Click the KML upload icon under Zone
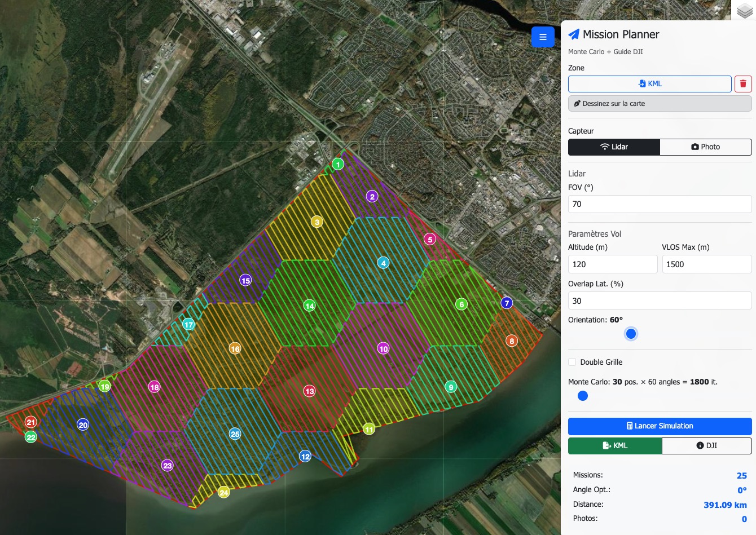Screen dimensions: 756x535 (641, 83)
